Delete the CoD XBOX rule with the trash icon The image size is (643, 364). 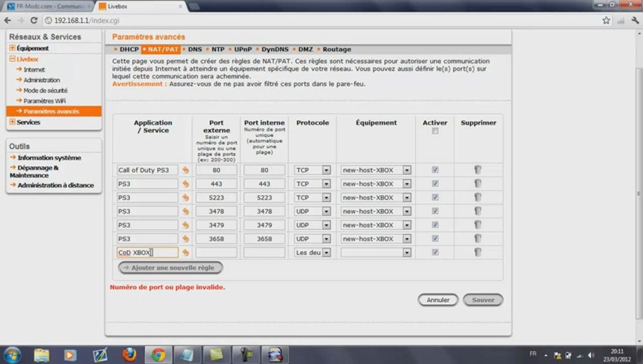pos(478,252)
